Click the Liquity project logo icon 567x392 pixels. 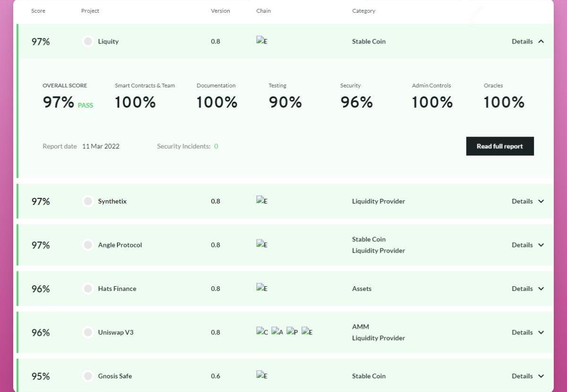tap(88, 42)
